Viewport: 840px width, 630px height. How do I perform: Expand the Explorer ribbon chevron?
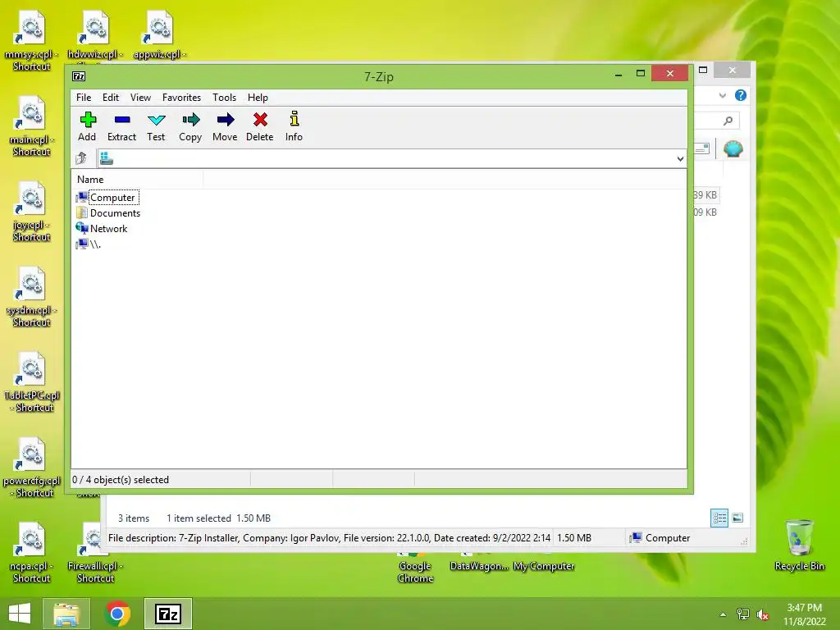pyautogui.click(x=722, y=95)
